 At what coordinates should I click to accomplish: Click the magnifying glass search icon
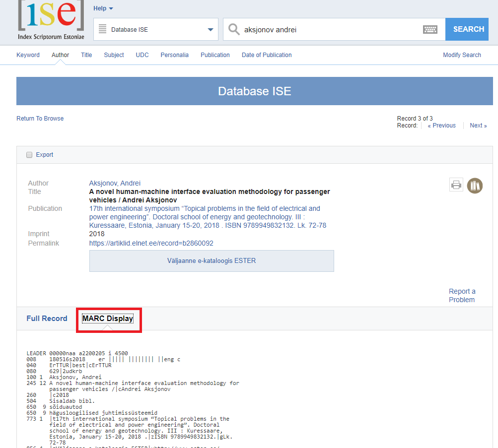(x=234, y=29)
